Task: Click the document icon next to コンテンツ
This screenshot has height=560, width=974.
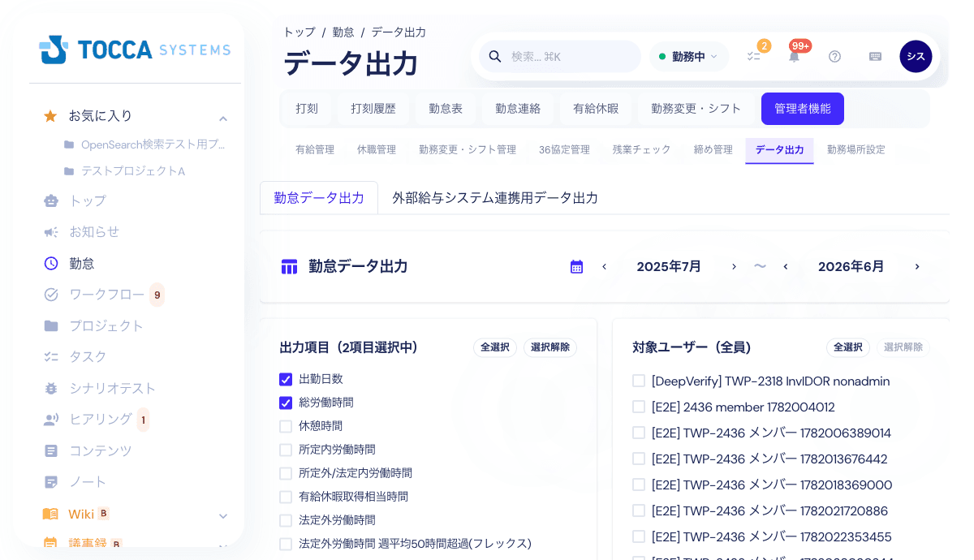Action: coord(51,450)
